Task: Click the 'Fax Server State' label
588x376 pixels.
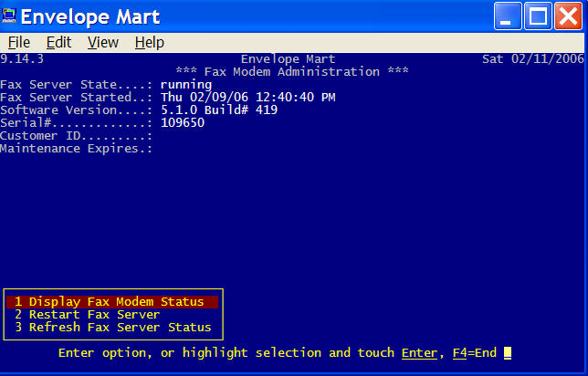Action: 58,85
